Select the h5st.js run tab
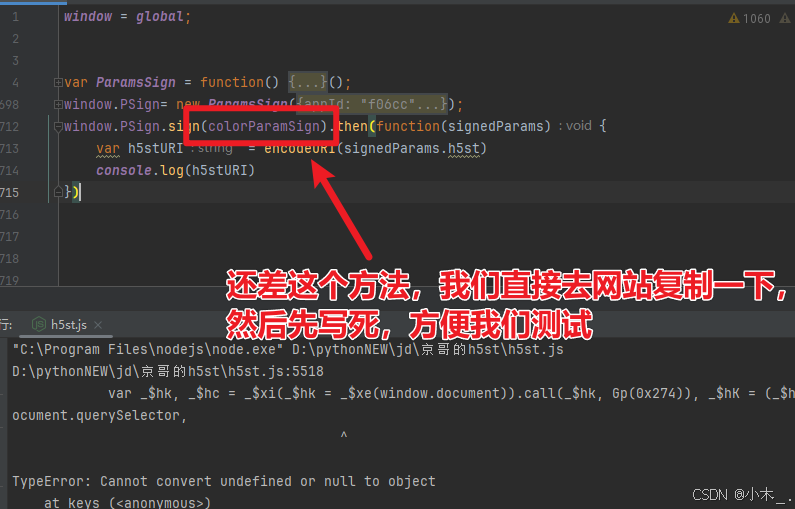The image size is (795, 509). tap(67, 325)
